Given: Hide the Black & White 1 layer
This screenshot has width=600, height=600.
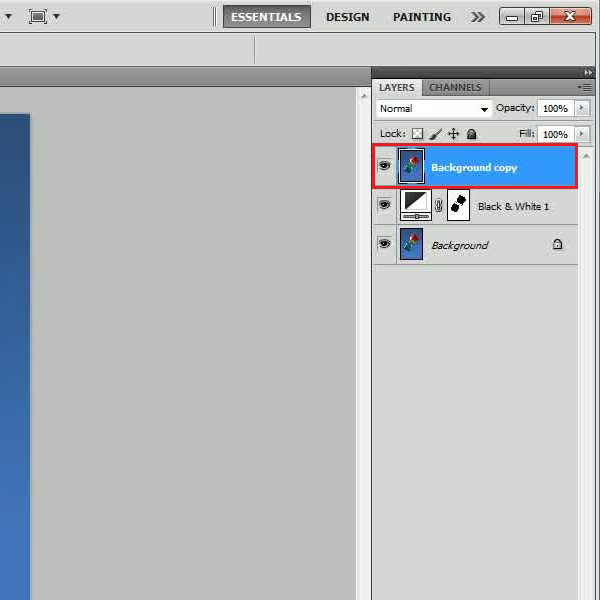Looking at the screenshot, I should pos(385,205).
